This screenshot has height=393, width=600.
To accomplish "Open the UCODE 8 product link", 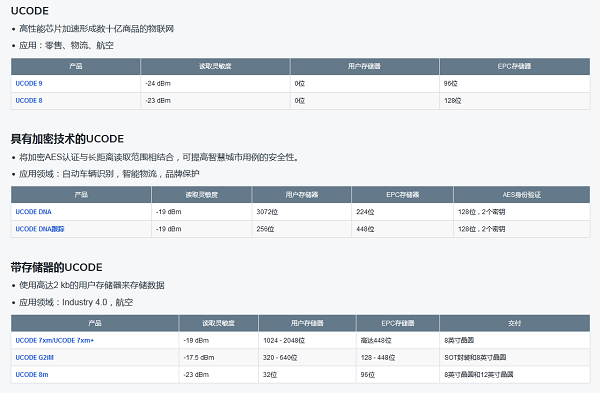I will click(29, 101).
